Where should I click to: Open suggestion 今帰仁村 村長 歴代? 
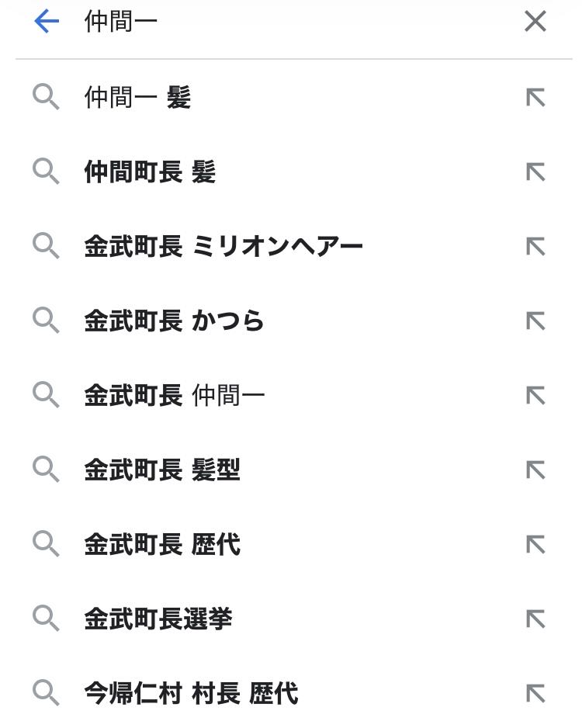click(191, 694)
